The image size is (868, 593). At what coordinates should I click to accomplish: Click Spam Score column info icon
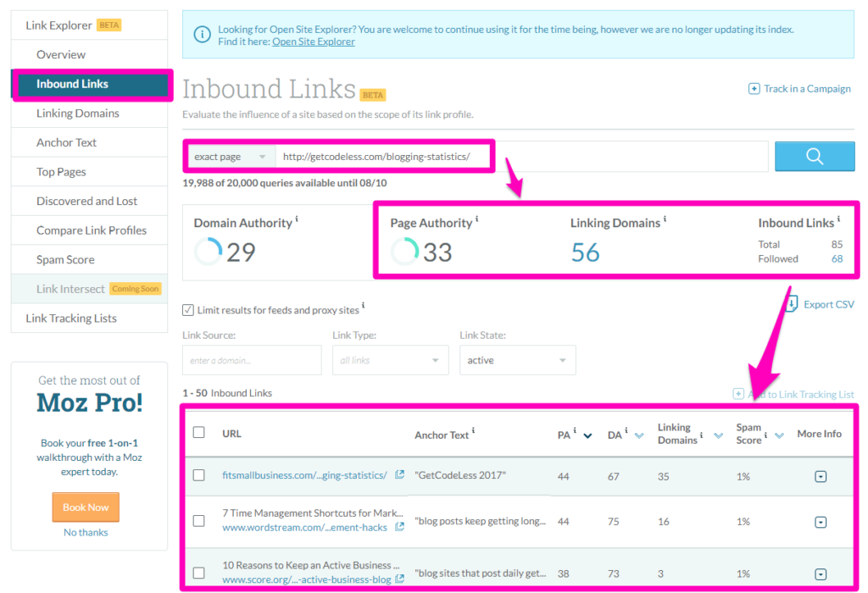click(765, 435)
